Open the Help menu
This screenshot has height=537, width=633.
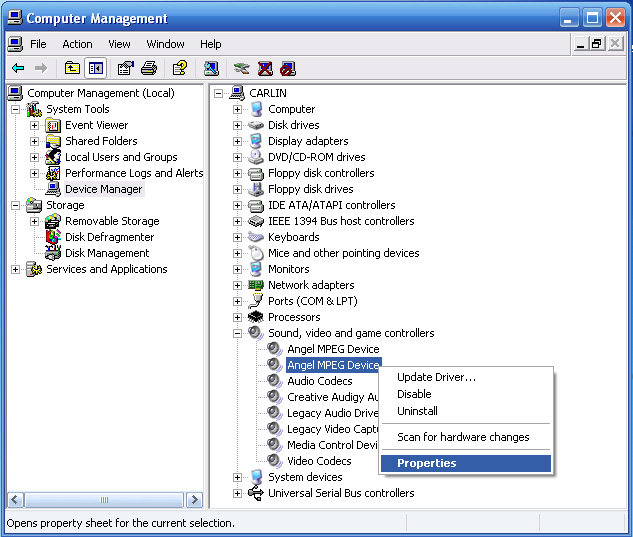coord(210,44)
